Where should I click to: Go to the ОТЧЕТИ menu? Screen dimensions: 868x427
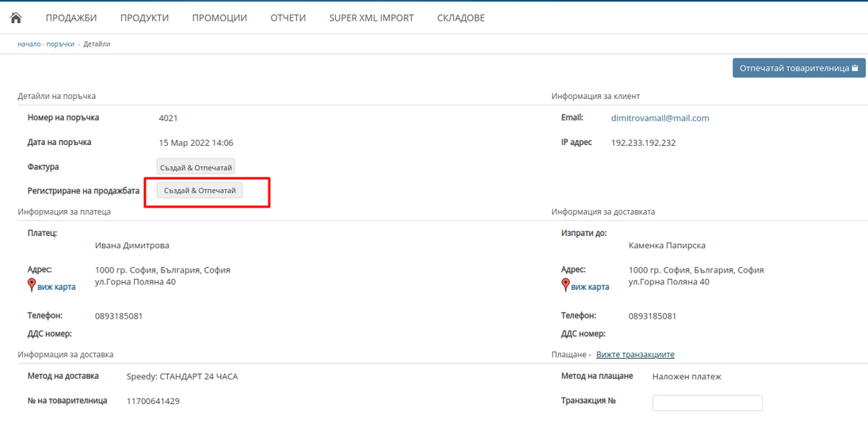click(287, 17)
